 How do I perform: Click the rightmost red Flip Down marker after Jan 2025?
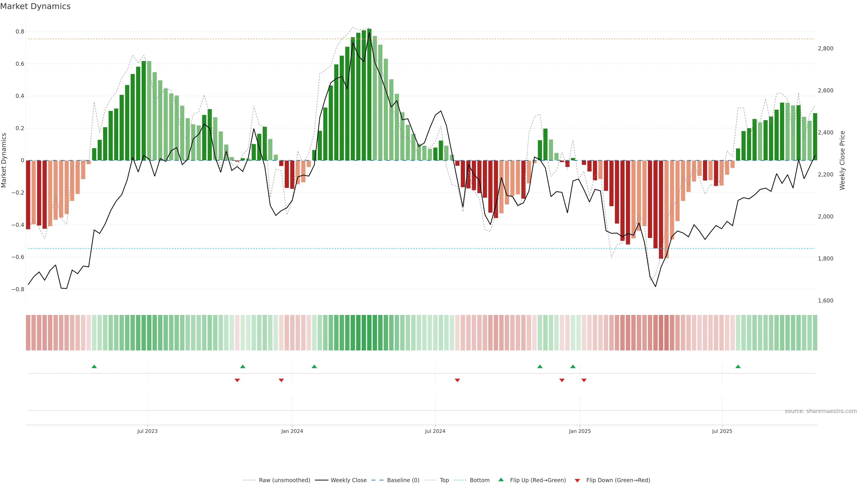coord(584,380)
